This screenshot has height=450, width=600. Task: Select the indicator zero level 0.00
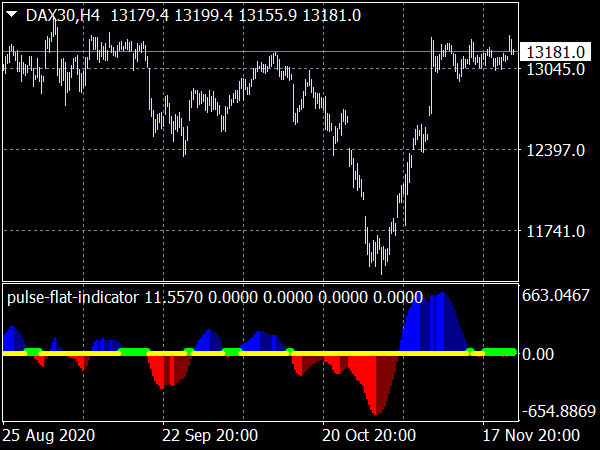pos(538,354)
